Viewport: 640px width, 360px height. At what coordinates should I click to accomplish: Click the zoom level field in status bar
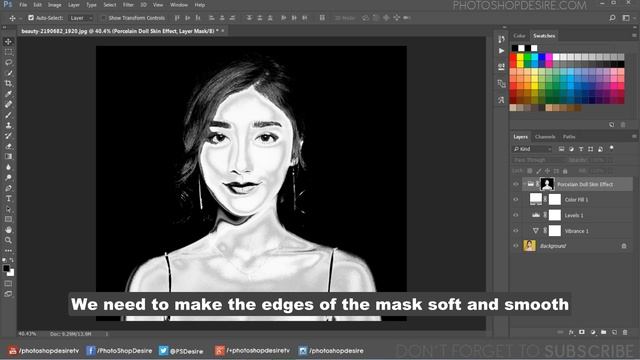click(x=27, y=334)
